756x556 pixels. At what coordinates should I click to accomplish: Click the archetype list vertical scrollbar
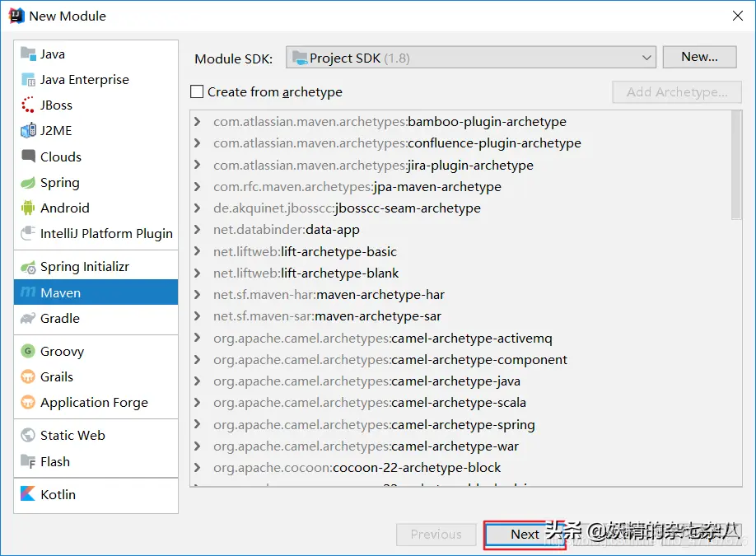(736, 165)
